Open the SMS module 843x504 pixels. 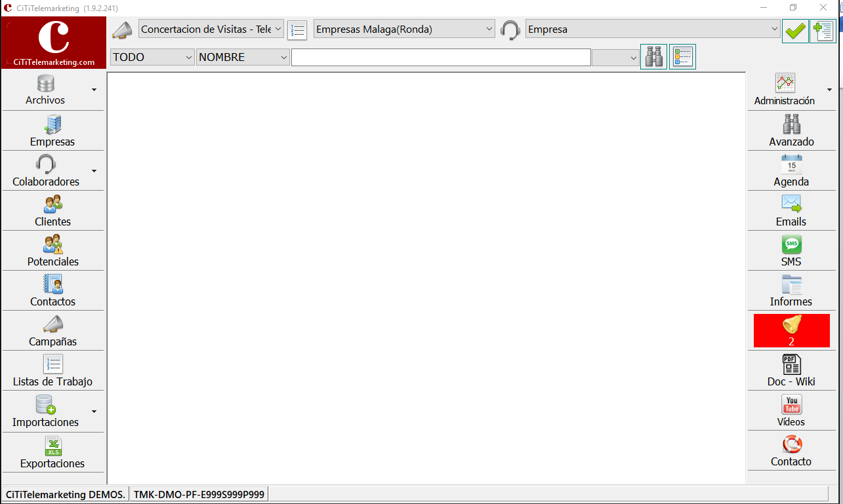pos(791,250)
